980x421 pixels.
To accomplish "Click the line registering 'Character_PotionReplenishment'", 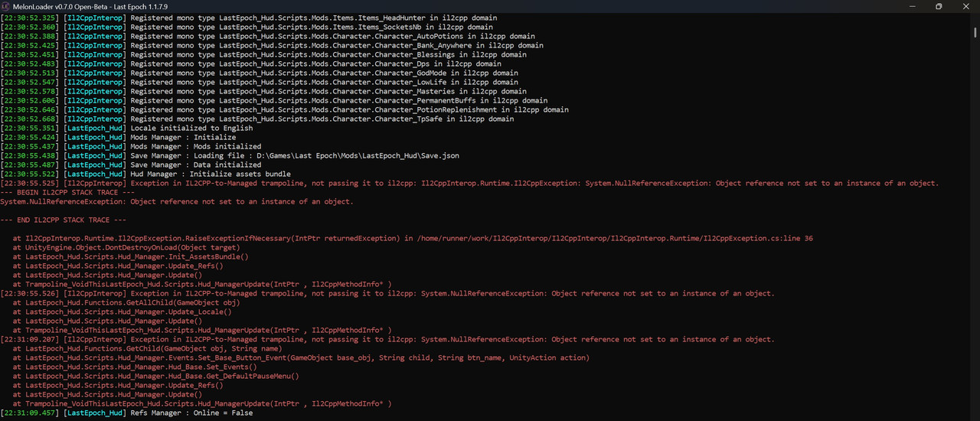I will tap(285, 109).
